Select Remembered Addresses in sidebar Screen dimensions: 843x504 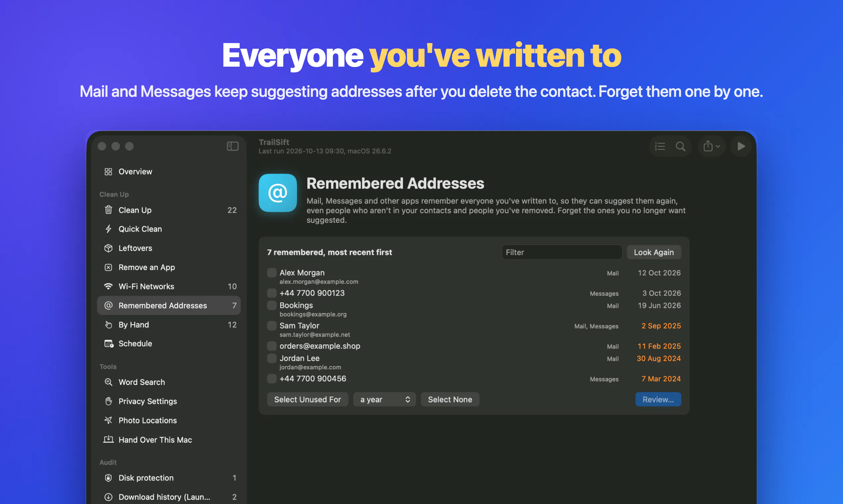pyautogui.click(x=169, y=305)
